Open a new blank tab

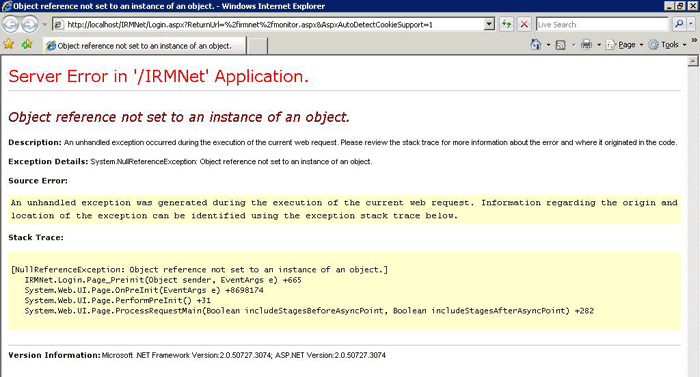pyautogui.click(x=257, y=46)
